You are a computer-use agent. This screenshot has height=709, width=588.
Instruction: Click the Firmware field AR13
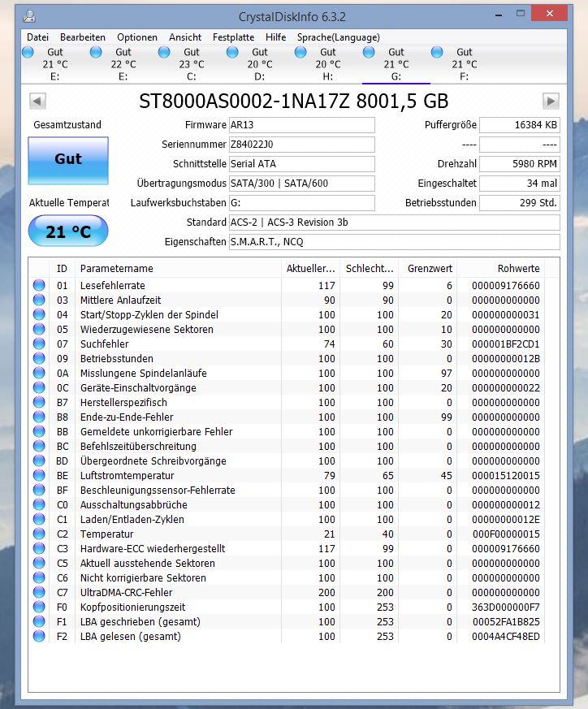coord(301,125)
